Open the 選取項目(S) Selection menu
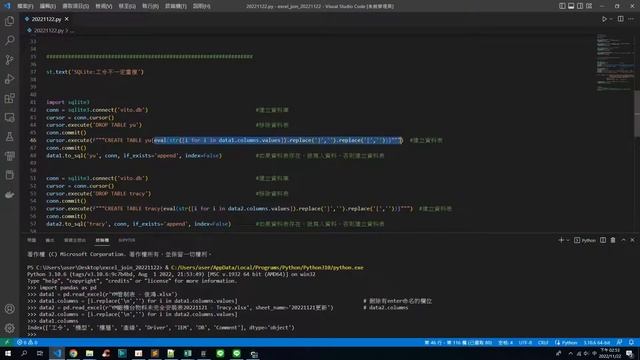The height and width of the screenshot is (360, 640). [76, 6]
